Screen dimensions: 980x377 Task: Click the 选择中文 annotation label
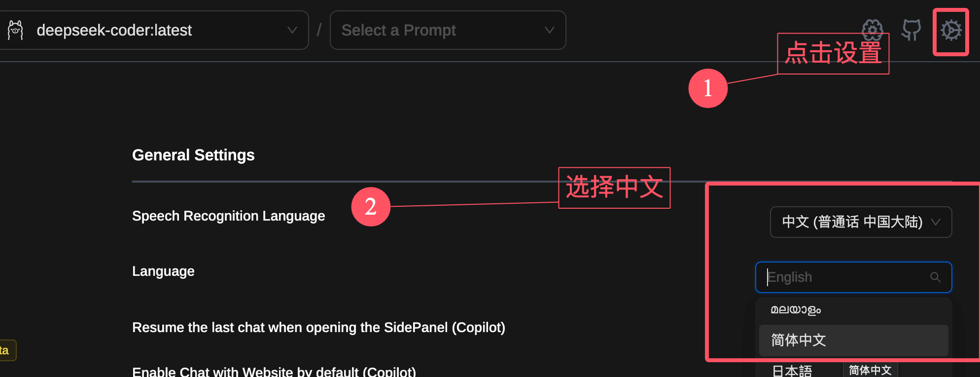614,188
